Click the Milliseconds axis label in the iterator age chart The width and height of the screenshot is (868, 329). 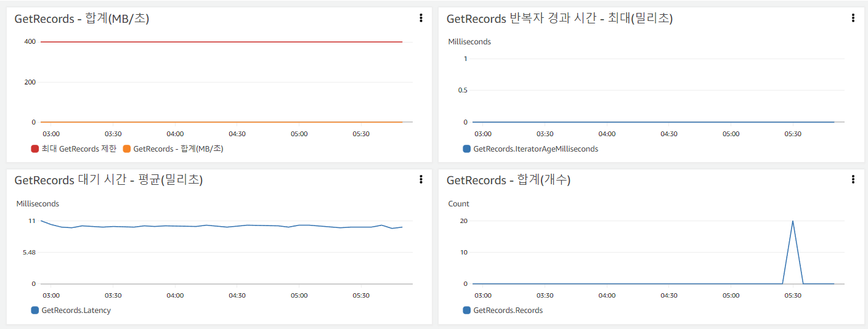coord(469,42)
